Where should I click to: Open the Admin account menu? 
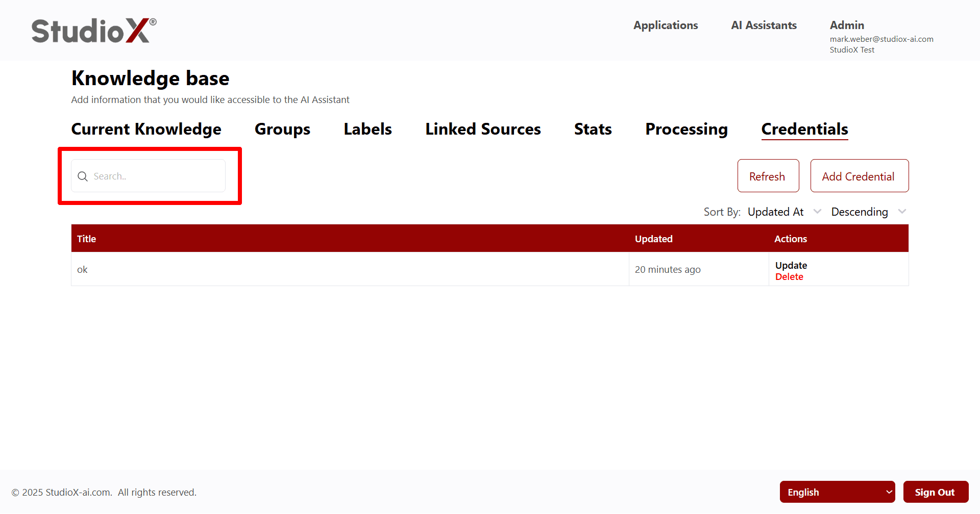[847, 25]
